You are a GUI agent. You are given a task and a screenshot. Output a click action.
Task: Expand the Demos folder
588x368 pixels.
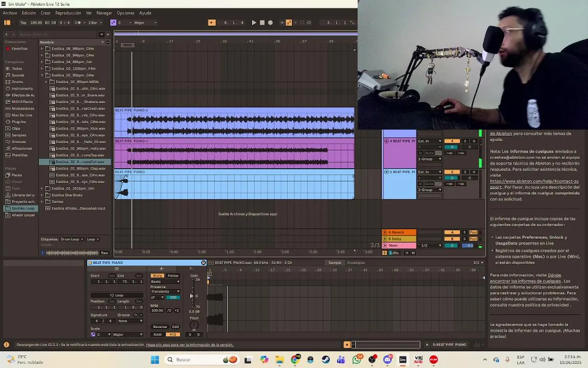click(x=42, y=202)
